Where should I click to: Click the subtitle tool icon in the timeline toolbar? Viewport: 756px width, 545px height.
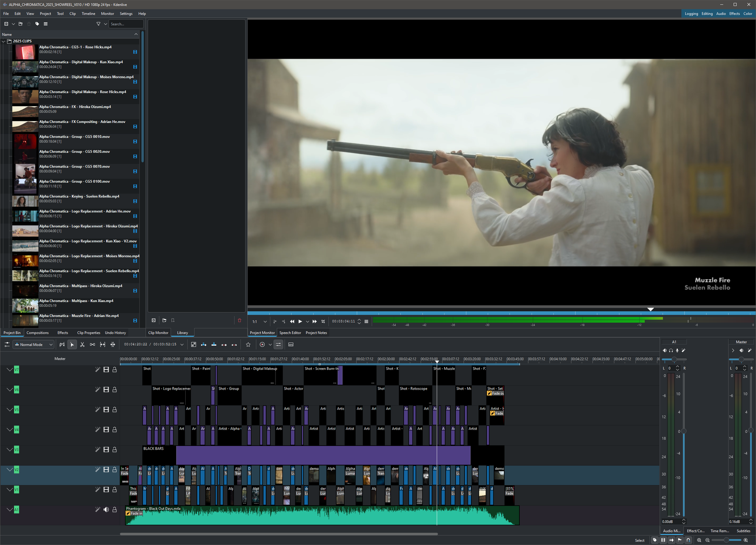pyautogui.click(x=291, y=345)
